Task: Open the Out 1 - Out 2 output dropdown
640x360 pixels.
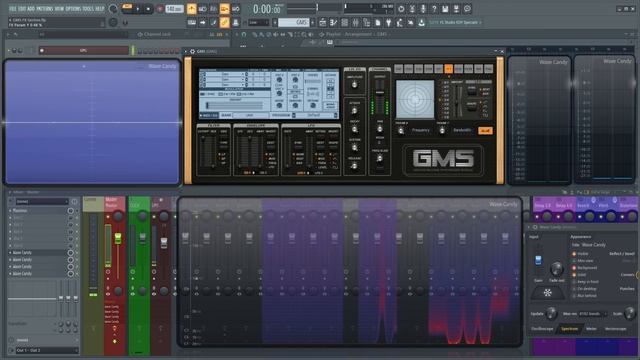Action: [47, 350]
